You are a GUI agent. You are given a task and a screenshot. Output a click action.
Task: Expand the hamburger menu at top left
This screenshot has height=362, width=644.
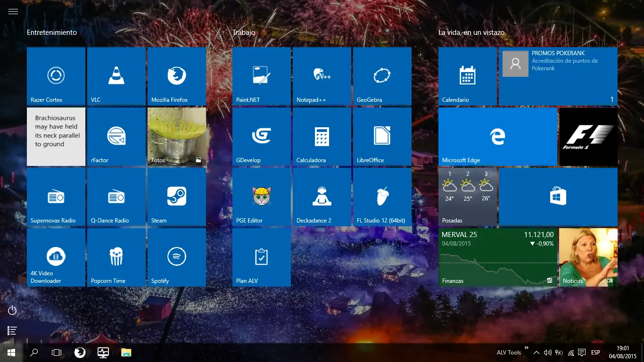click(13, 12)
